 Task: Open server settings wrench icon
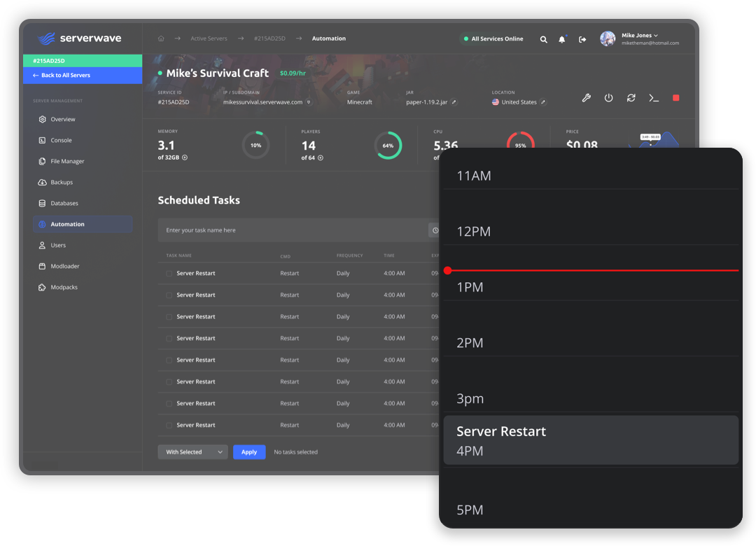click(586, 98)
